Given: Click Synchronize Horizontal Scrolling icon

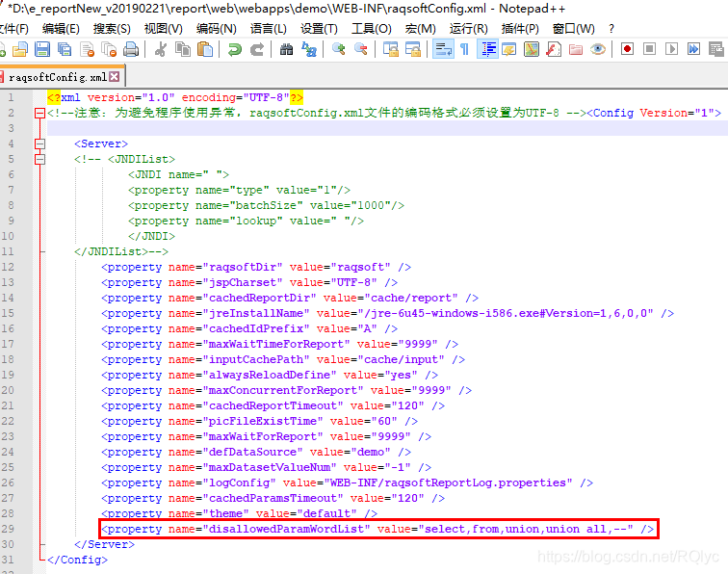Looking at the screenshot, I should 413,49.
